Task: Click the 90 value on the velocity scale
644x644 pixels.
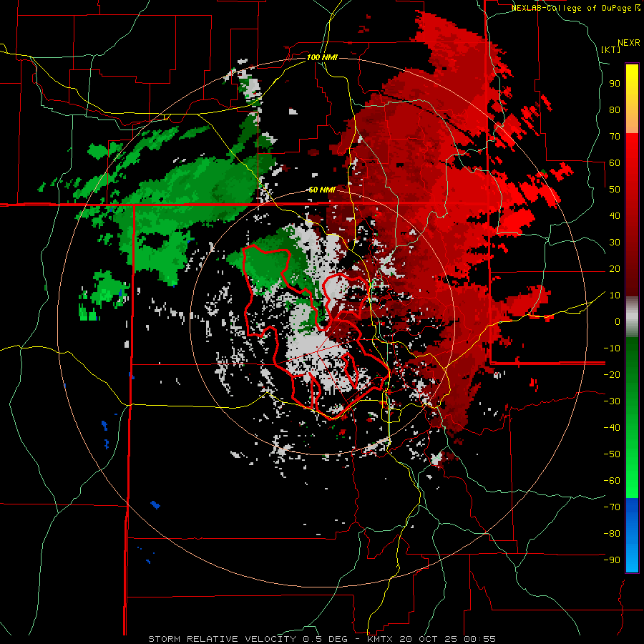Action: [615, 84]
